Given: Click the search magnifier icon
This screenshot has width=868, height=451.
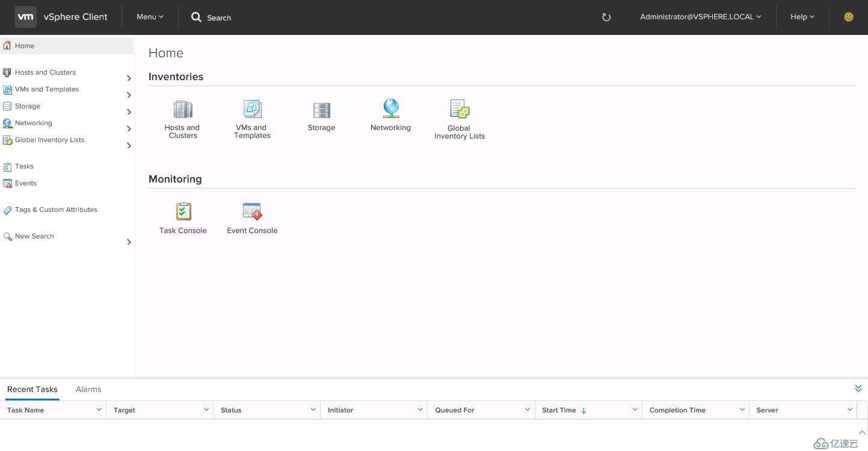Looking at the screenshot, I should pyautogui.click(x=196, y=17).
